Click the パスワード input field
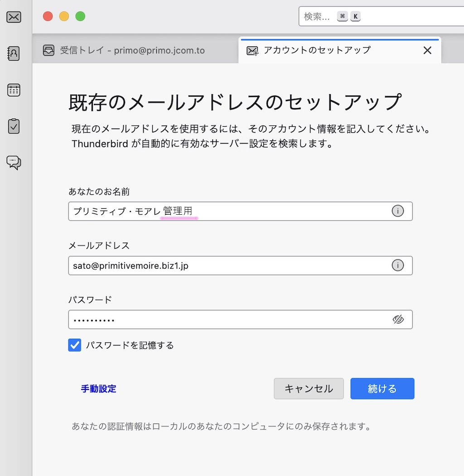464x476 pixels. tap(227, 320)
